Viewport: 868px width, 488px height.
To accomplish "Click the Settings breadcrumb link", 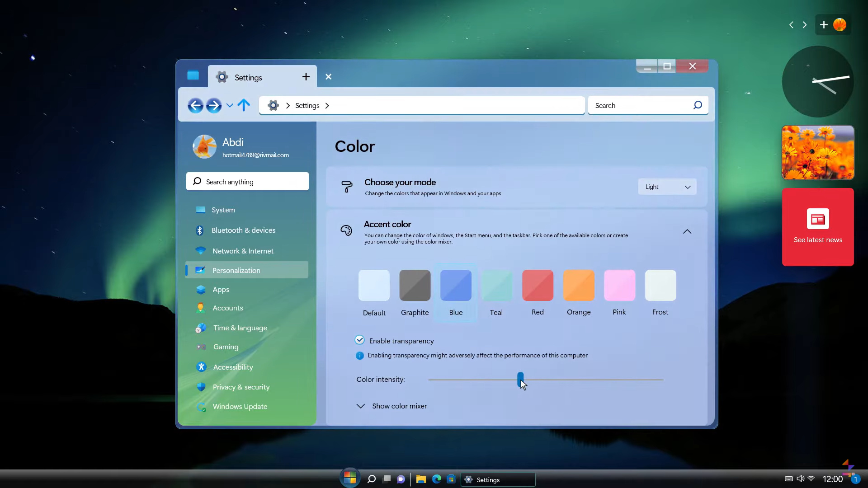I will [307, 106].
